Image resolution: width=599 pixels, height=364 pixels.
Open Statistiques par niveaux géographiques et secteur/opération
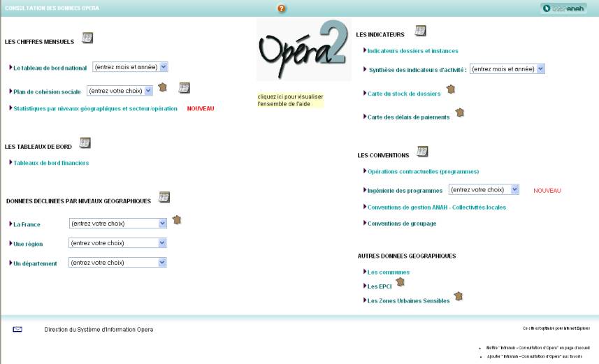96,108
